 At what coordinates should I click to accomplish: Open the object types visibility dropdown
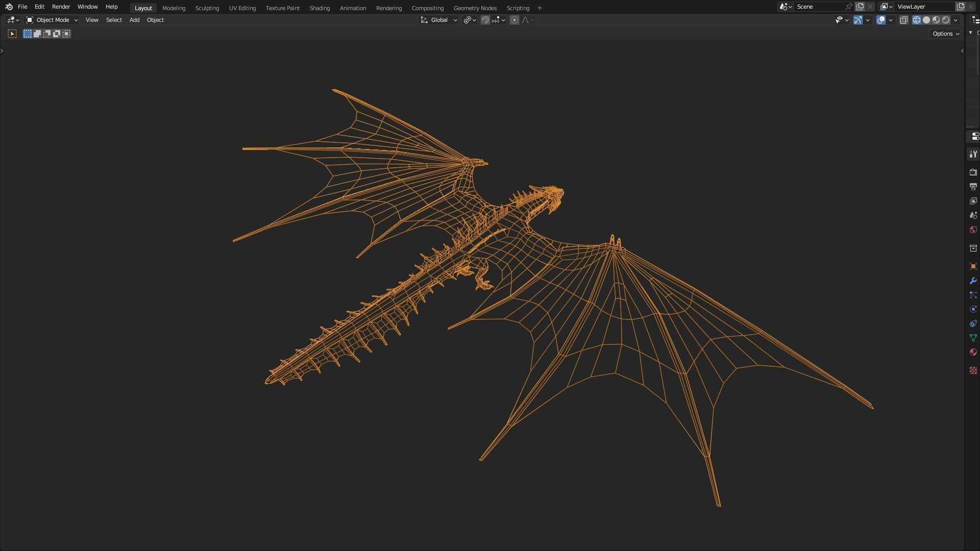pyautogui.click(x=842, y=20)
